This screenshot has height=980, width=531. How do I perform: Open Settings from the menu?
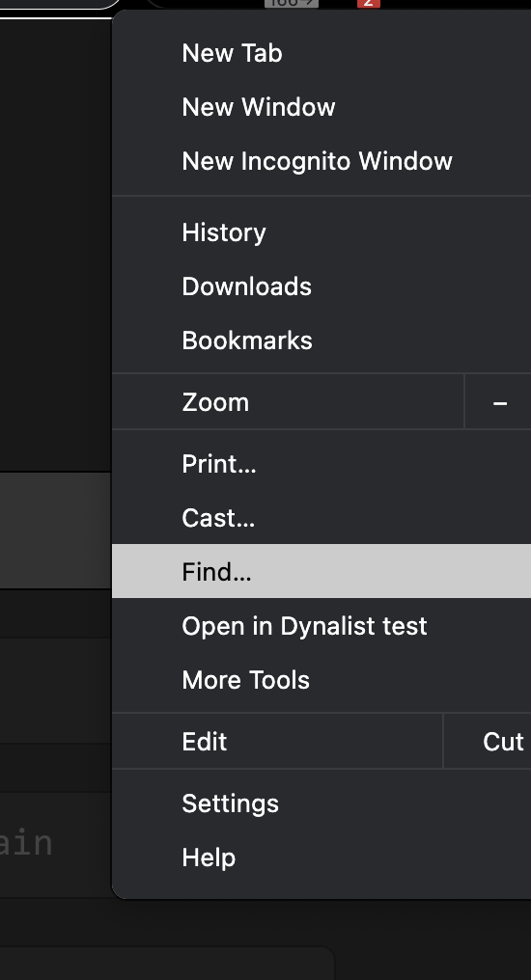tap(321, 803)
